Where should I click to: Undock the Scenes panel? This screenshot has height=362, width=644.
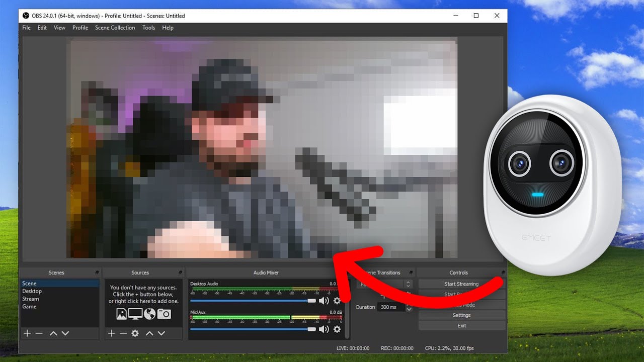click(97, 273)
